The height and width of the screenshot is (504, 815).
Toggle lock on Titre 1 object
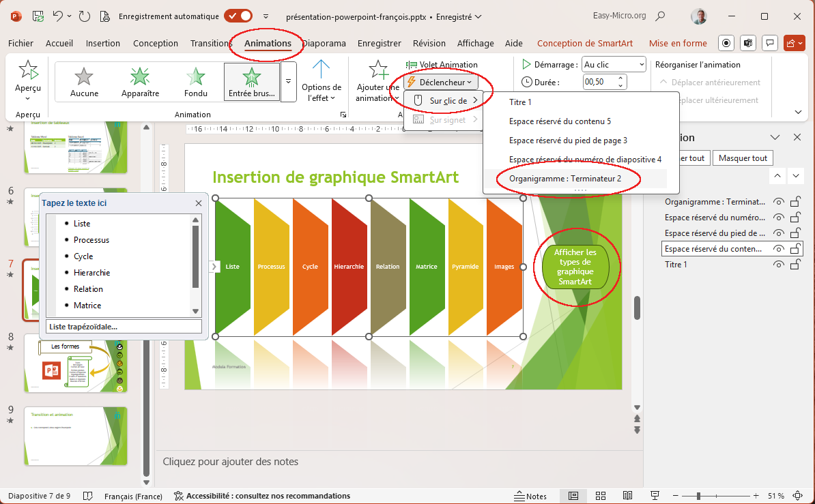795,265
